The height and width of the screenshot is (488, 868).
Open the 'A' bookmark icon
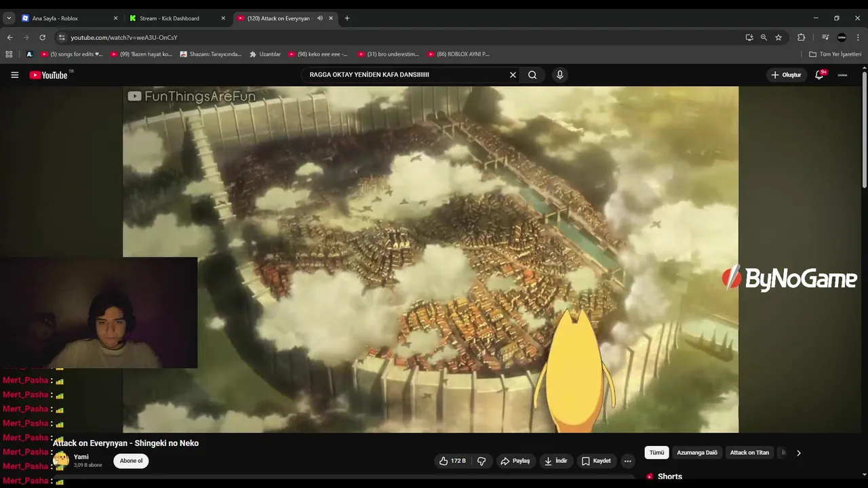point(29,54)
